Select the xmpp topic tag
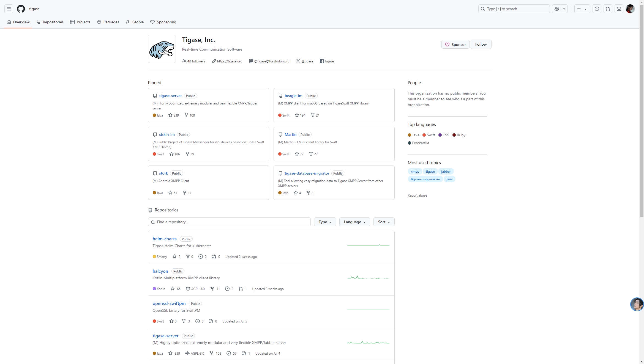644x364 pixels. (415, 172)
